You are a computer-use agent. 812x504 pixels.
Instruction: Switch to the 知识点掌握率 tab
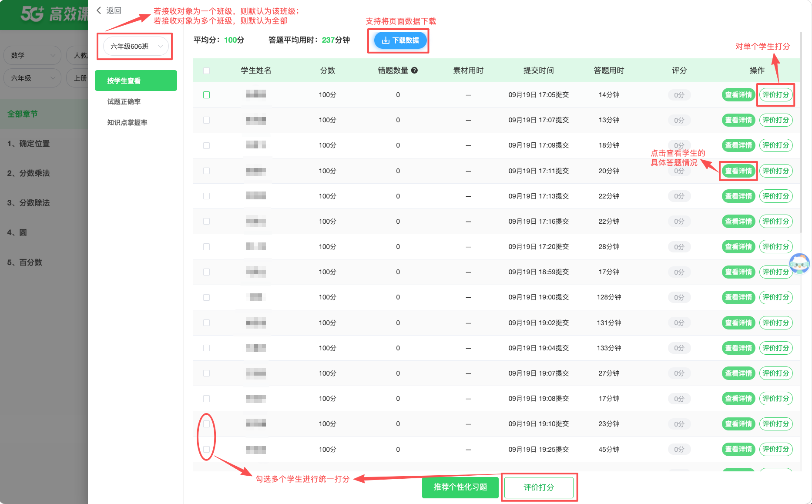tap(128, 122)
